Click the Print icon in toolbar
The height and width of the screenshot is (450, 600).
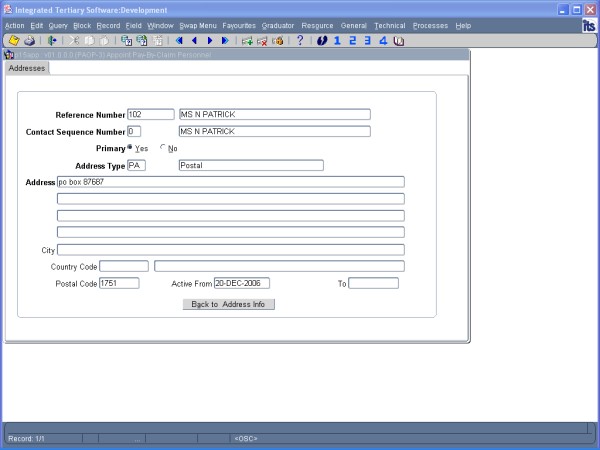[x=29, y=41]
